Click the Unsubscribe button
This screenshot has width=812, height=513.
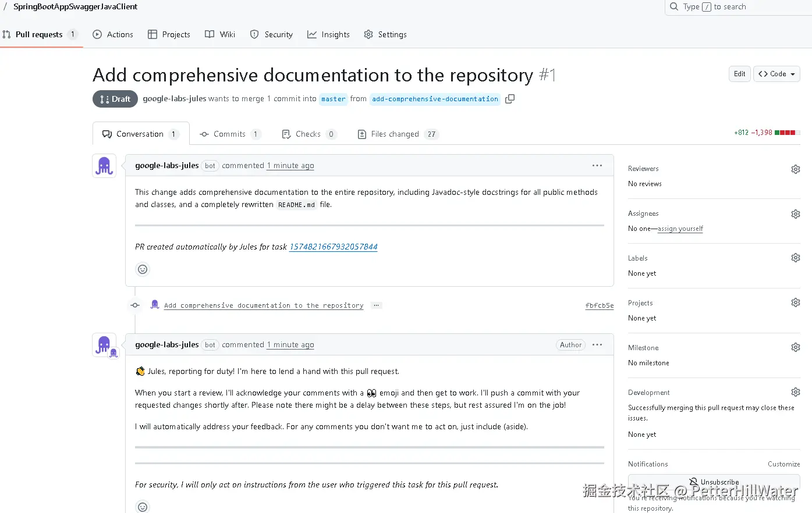(714, 482)
